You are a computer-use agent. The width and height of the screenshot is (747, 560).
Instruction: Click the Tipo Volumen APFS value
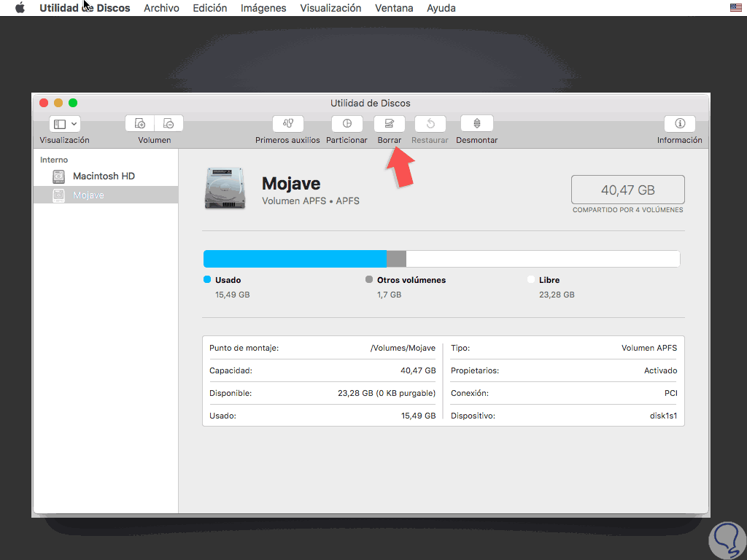point(649,348)
